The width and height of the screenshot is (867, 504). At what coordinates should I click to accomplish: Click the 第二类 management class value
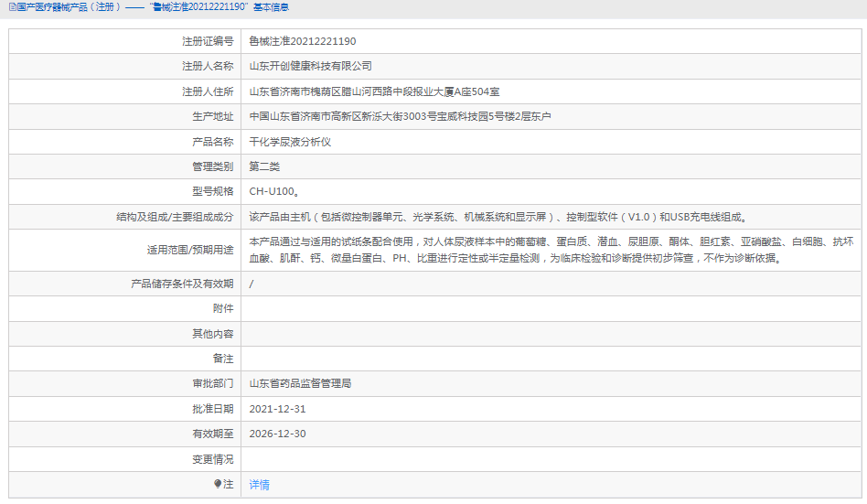point(265,166)
